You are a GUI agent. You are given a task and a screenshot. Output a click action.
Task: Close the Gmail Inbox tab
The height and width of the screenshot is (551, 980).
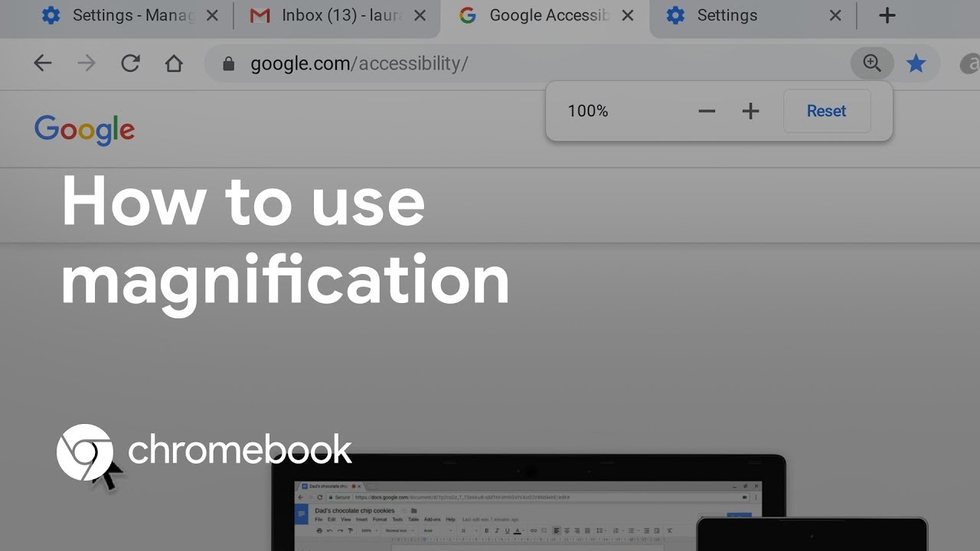point(420,15)
